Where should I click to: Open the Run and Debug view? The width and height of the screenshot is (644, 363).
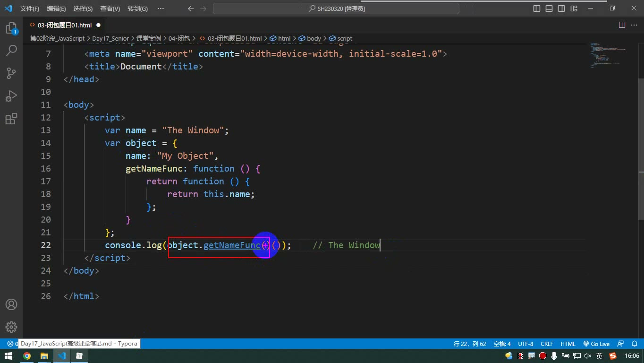pos(11,96)
